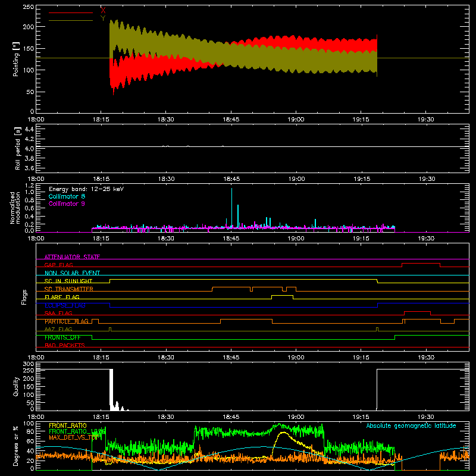Click the PARTICLE_FLAG label
Viewport: 476px width, 476px height.
point(67,321)
